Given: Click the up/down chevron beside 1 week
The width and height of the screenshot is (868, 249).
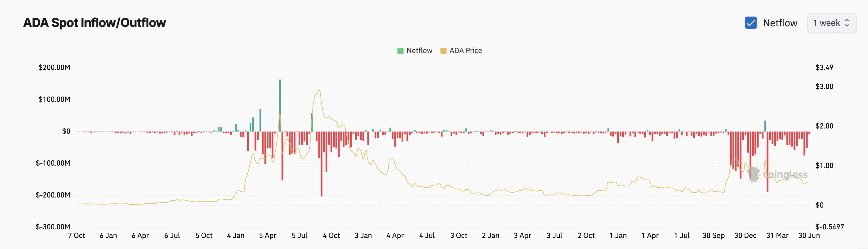Looking at the screenshot, I should click(847, 23).
